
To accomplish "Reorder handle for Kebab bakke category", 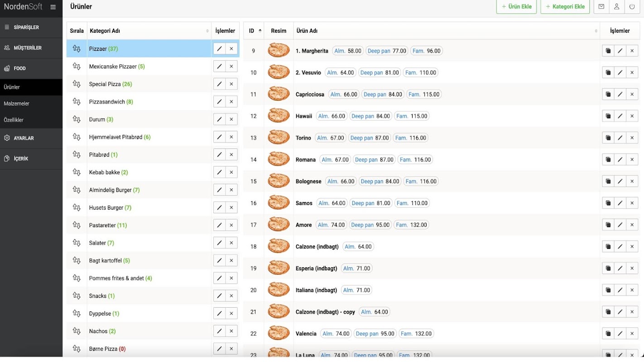I will (x=77, y=172).
